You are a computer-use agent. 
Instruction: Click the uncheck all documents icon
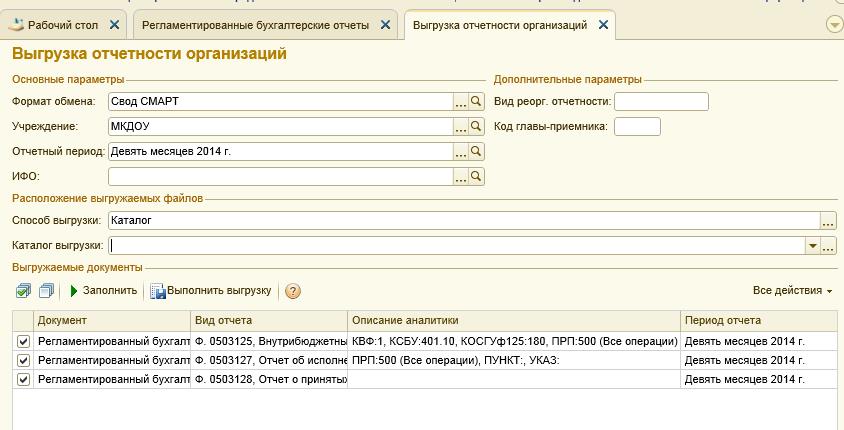tap(46, 291)
